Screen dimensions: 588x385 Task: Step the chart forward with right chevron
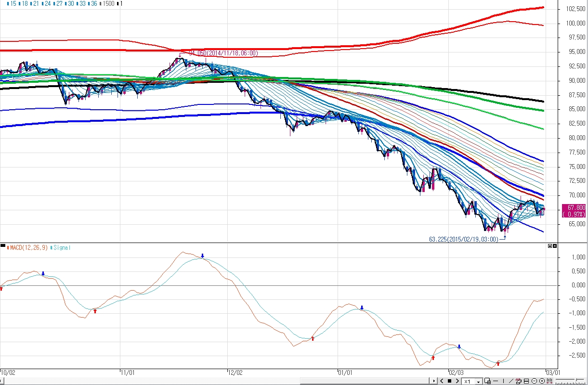457,381
